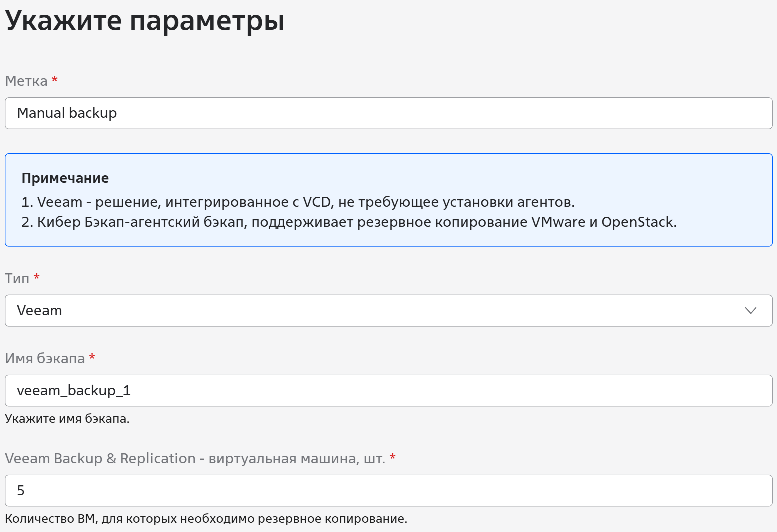
Task: Click the Veeam Backup & Replication label
Action: 195,458
